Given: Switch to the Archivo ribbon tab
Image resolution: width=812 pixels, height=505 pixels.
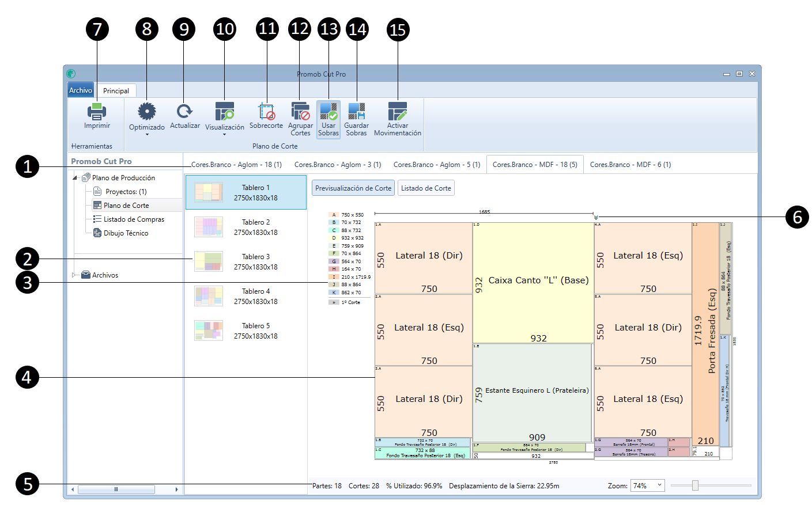Looking at the screenshot, I should click(81, 90).
